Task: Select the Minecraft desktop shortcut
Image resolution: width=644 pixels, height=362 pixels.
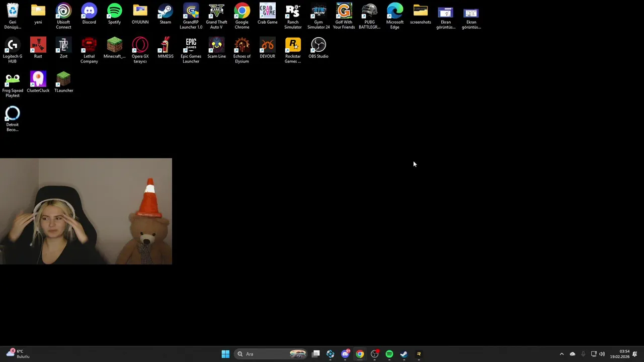Action: (114, 48)
